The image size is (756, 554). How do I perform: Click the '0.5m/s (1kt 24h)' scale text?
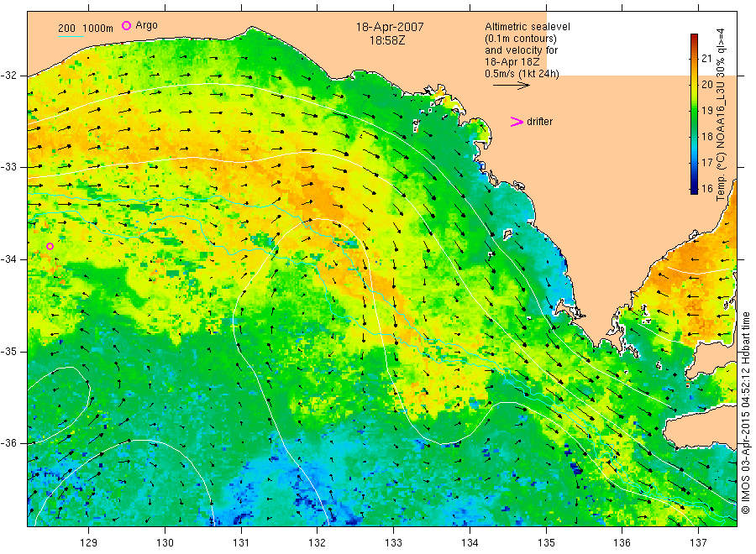(x=522, y=74)
